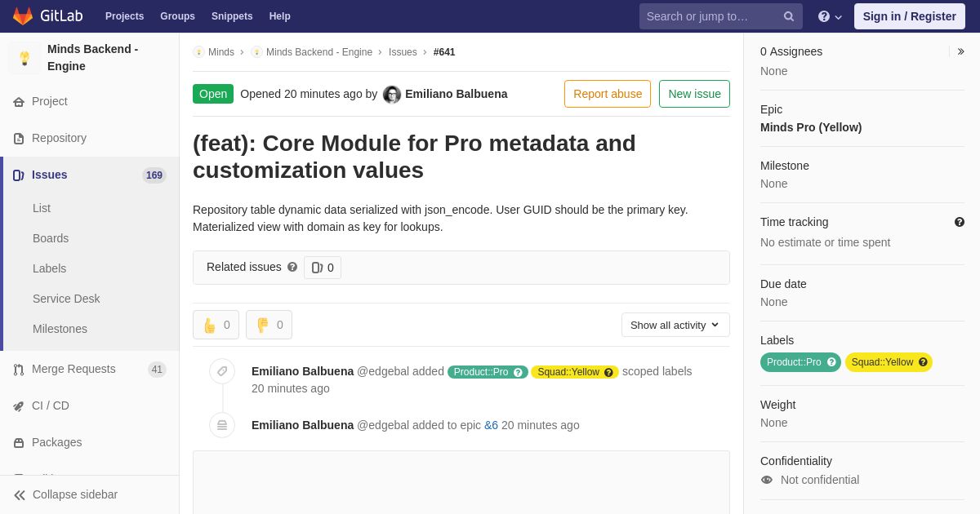Viewport: 980px width, 514px height.
Task: Click help icon on sidebar Squad::Yellow label
Action: [923, 362]
